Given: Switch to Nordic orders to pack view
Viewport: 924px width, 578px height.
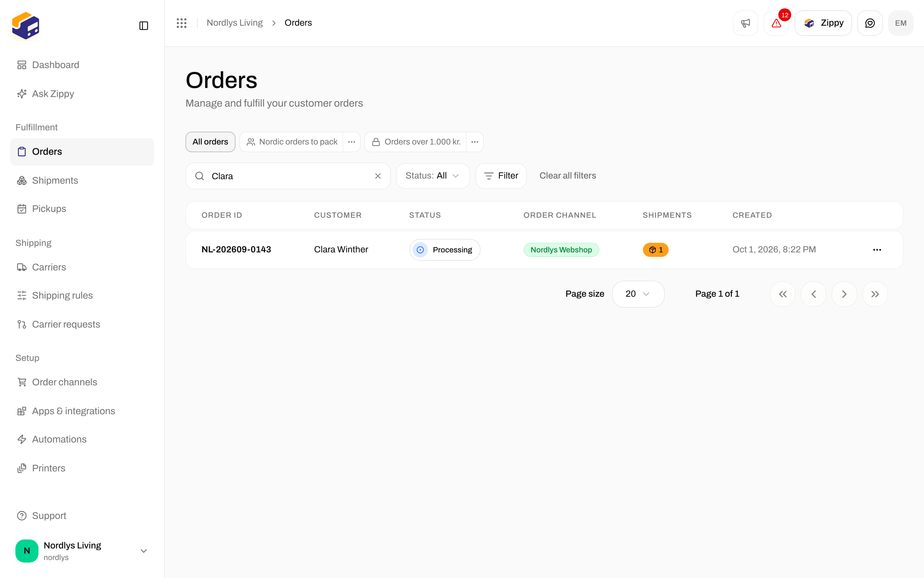Looking at the screenshot, I should coord(292,142).
